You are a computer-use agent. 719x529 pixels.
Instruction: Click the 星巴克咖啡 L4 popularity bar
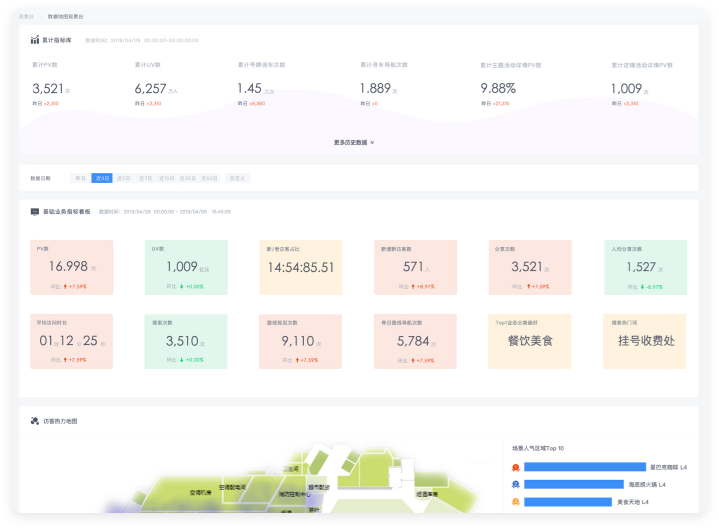tap(585, 467)
